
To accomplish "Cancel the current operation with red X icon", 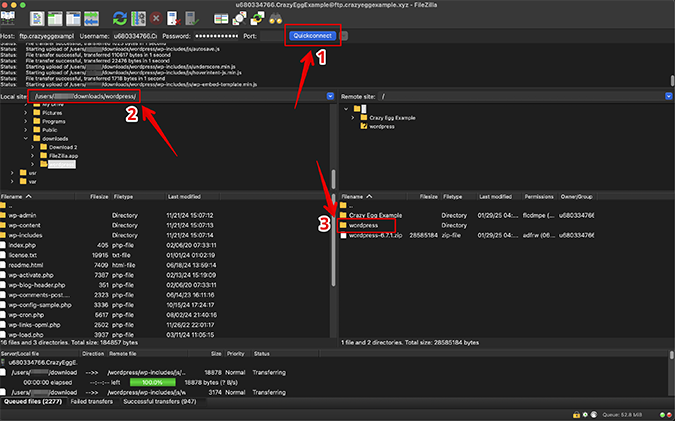I will tap(156, 19).
